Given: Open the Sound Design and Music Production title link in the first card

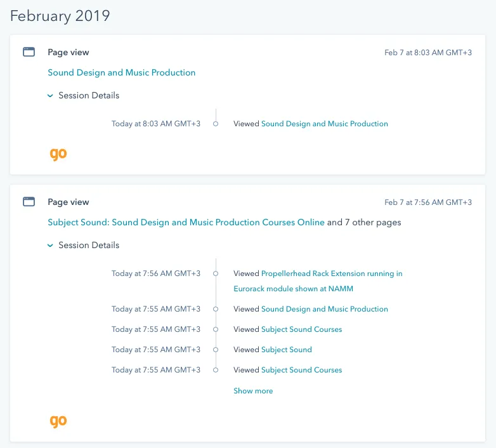Looking at the screenshot, I should tap(122, 72).
